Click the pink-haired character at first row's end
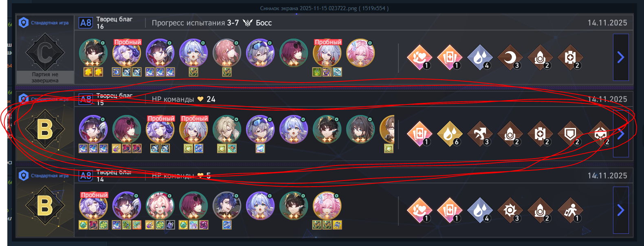This screenshot has height=246, width=644. click(x=360, y=53)
